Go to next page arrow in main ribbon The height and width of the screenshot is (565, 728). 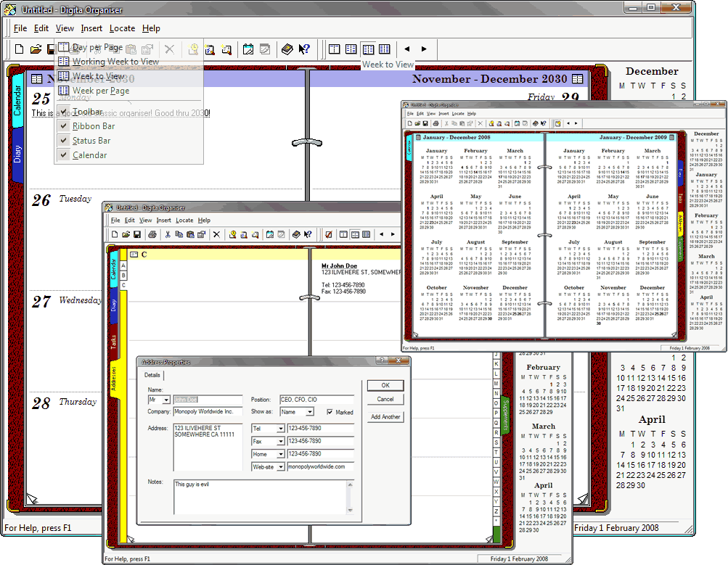424,49
